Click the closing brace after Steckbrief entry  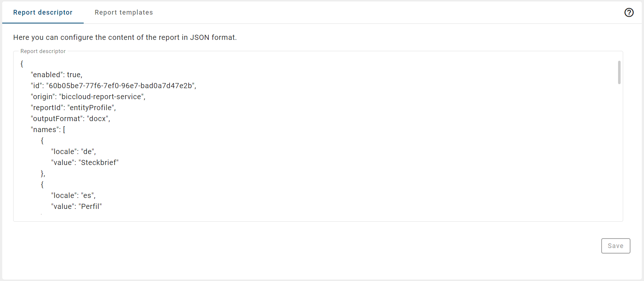(x=42, y=173)
